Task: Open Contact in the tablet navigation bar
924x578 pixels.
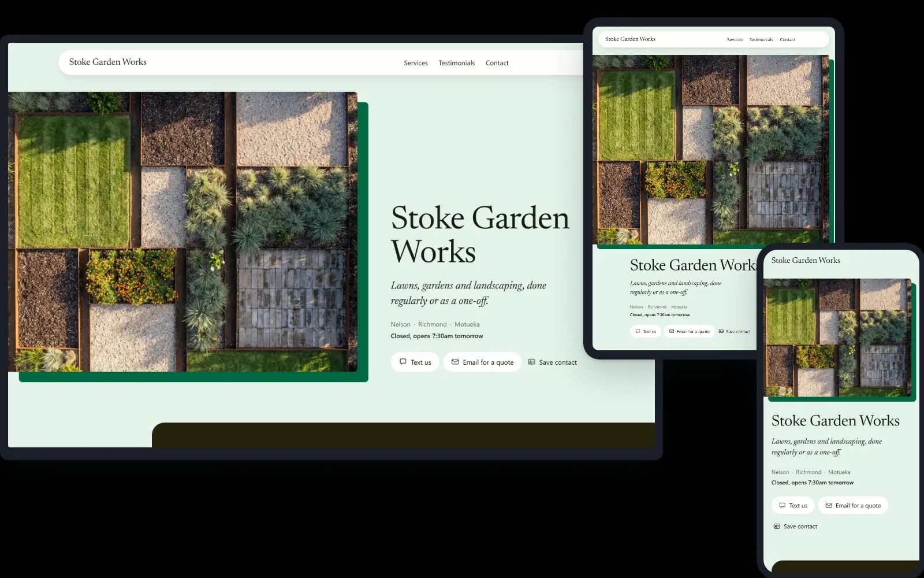Action: (787, 40)
